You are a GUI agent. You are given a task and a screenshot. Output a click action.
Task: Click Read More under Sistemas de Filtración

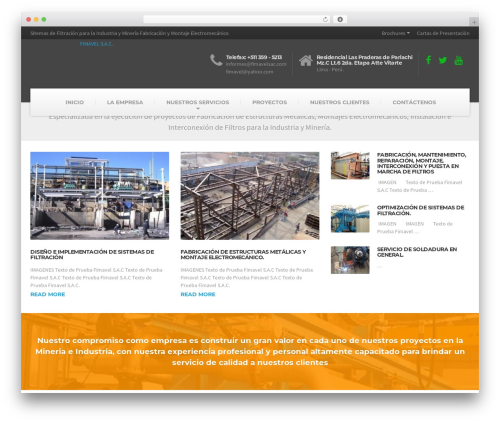tap(48, 294)
